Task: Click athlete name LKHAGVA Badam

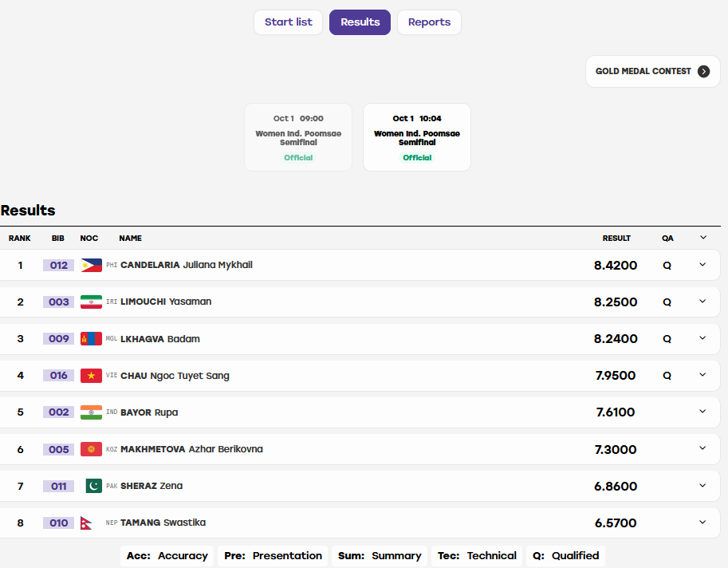Action: (160, 339)
